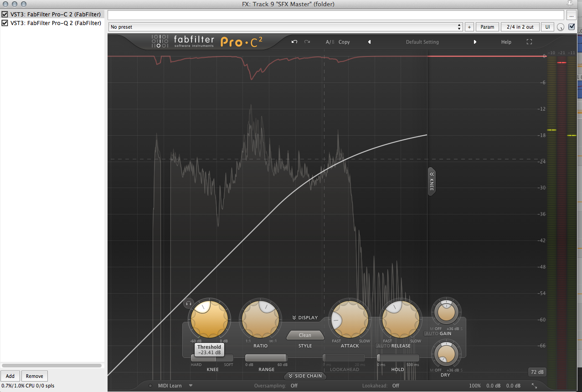Click the Attack knob
The image size is (582, 392).
[350, 319]
